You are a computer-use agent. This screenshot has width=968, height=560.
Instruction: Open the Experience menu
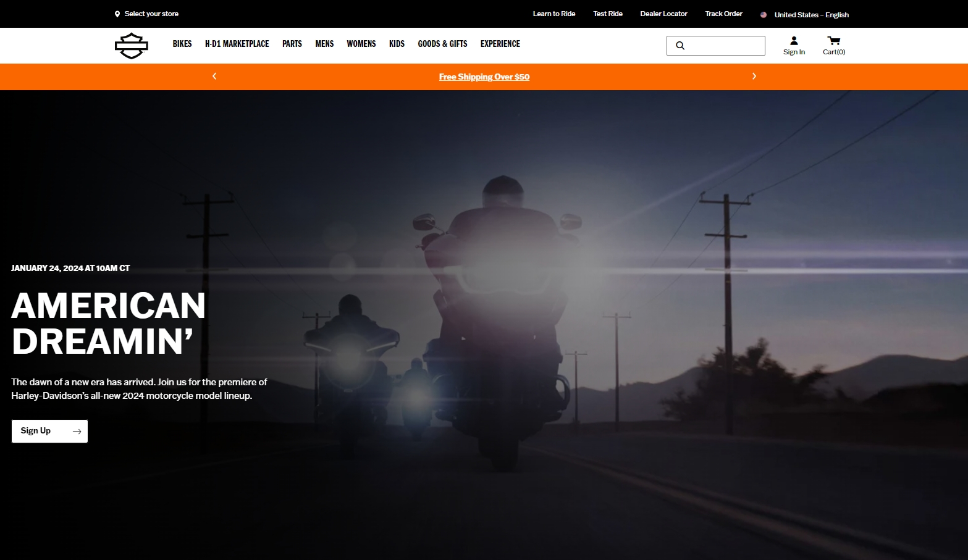(500, 44)
